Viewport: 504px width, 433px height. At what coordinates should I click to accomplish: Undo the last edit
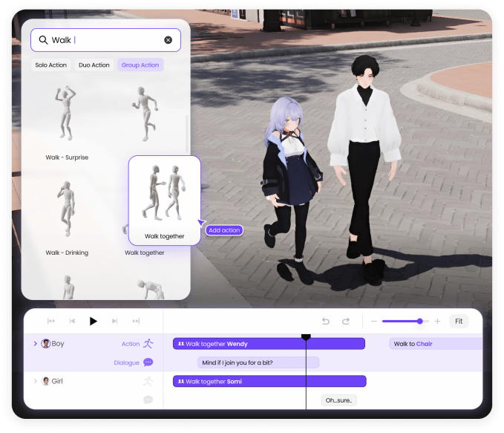pyautogui.click(x=326, y=321)
